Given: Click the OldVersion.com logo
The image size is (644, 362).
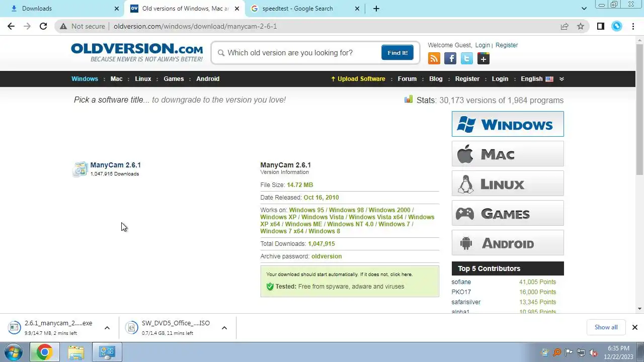Looking at the screenshot, I should [137, 52].
